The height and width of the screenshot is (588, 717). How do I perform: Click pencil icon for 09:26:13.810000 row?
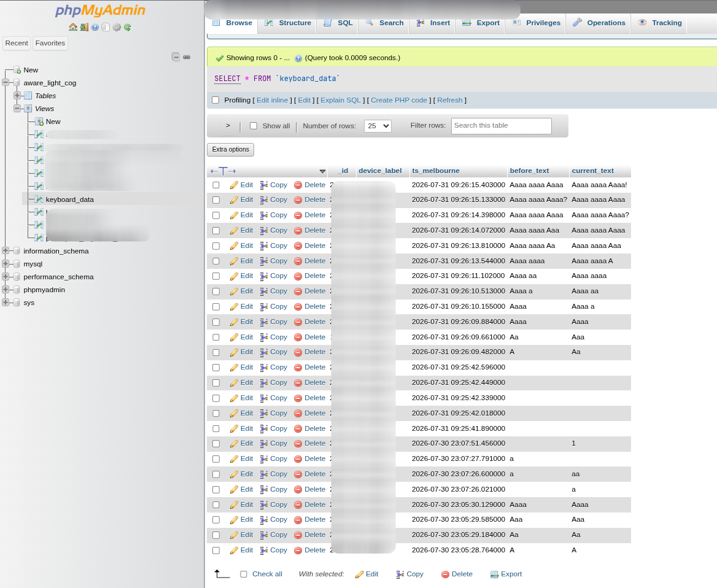coord(234,246)
